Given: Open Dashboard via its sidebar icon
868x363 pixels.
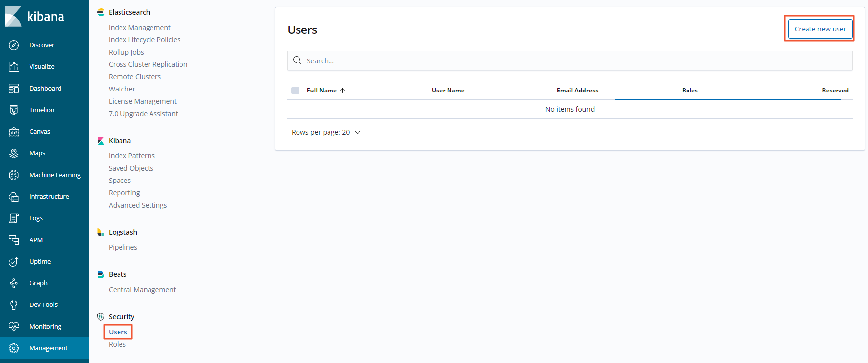Looking at the screenshot, I should (x=14, y=89).
